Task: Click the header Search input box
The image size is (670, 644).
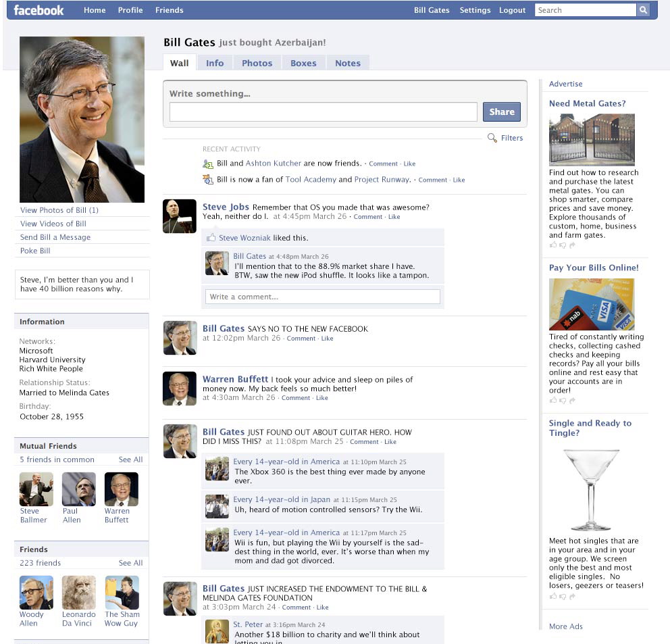Action: (x=585, y=10)
